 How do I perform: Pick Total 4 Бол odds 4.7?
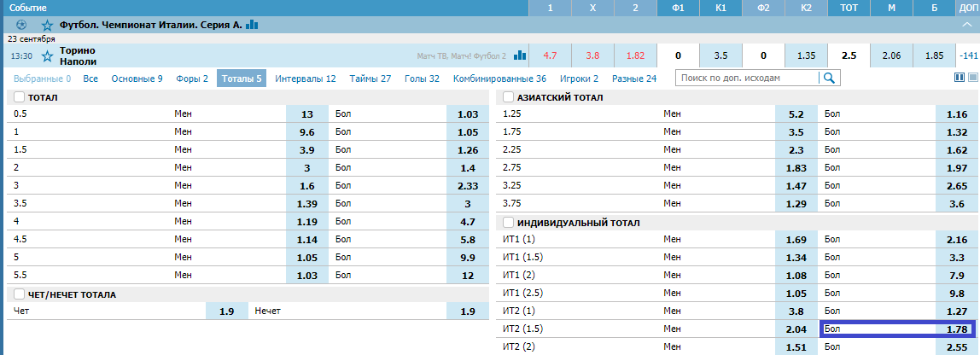[468, 222]
